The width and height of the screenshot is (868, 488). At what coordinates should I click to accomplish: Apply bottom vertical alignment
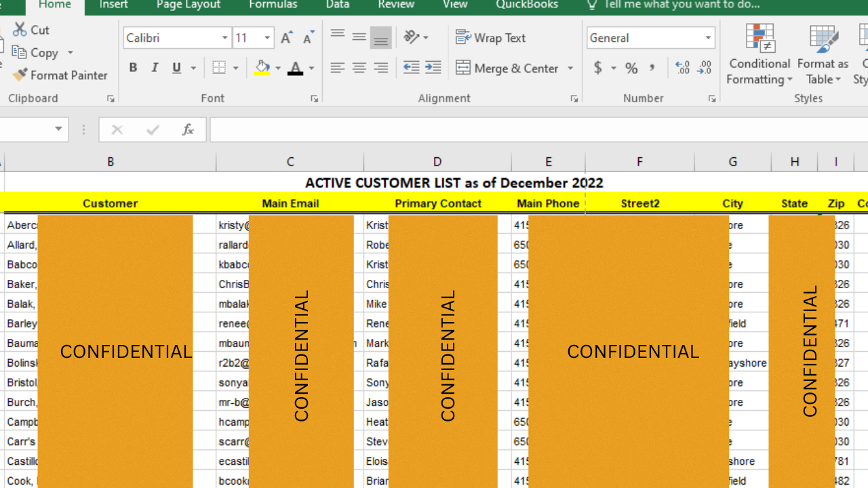[381, 37]
